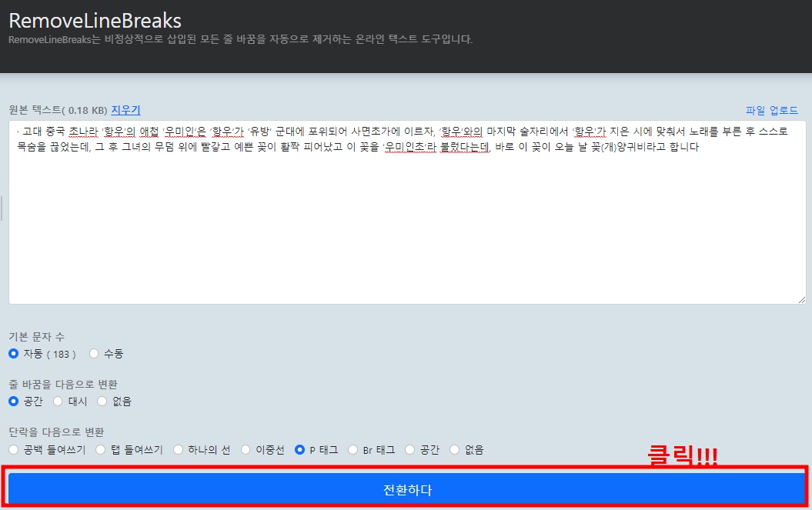The width and height of the screenshot is (812, 510).
Task: Choose 공간 under 단락을 다음으로 변환
Action: coord(409,449)
